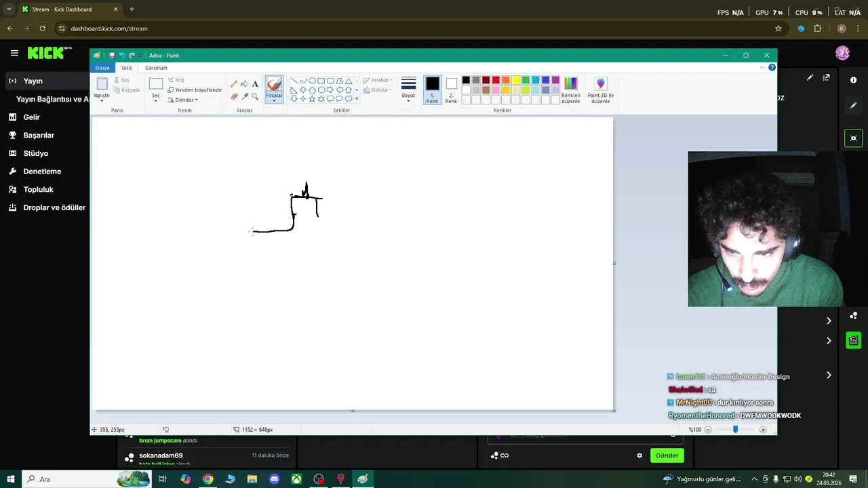Open Paint 3D ile düzenle

click(x=601, y=90)
